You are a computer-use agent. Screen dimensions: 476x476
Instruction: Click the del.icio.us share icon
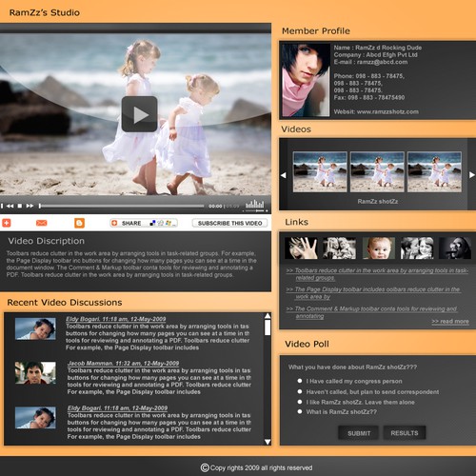coord(152,223)
